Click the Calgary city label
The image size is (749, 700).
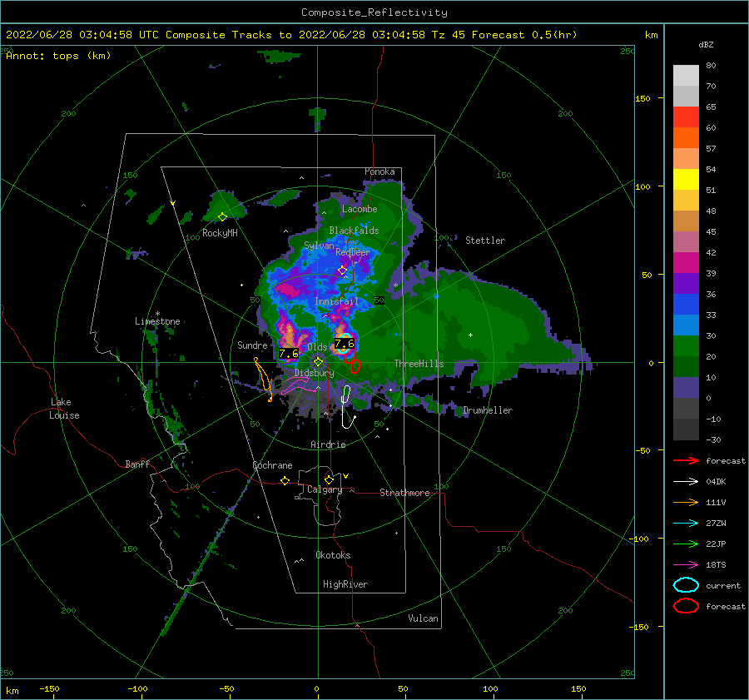click(x=325, y=489)
